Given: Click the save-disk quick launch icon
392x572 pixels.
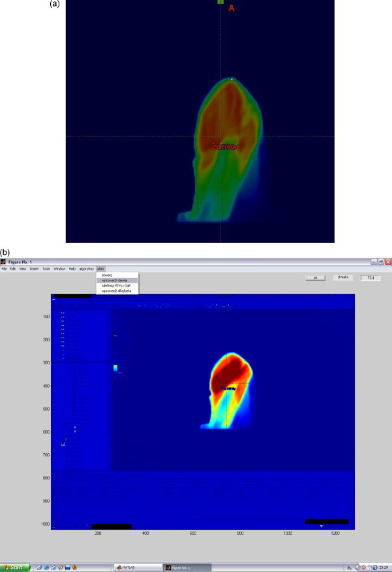Looking at the screenshot, I should [67, 567].
